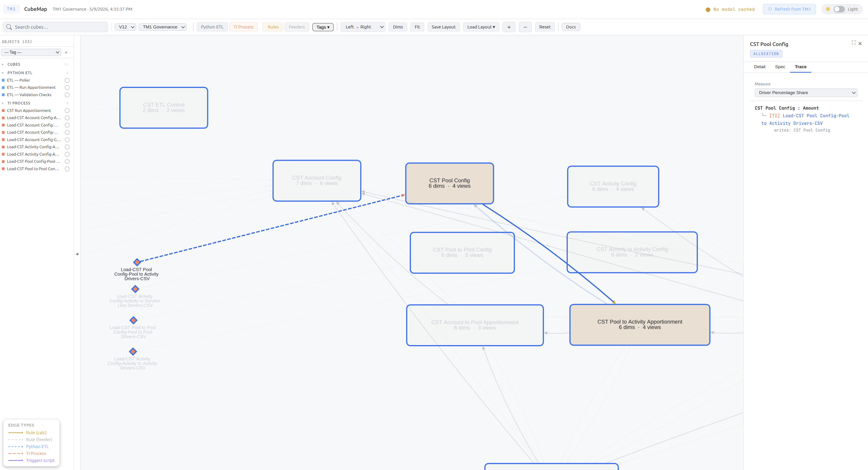This screenshot has height=470, width=868.
Task: Click the Save Layout button
Action: (443, 27)
